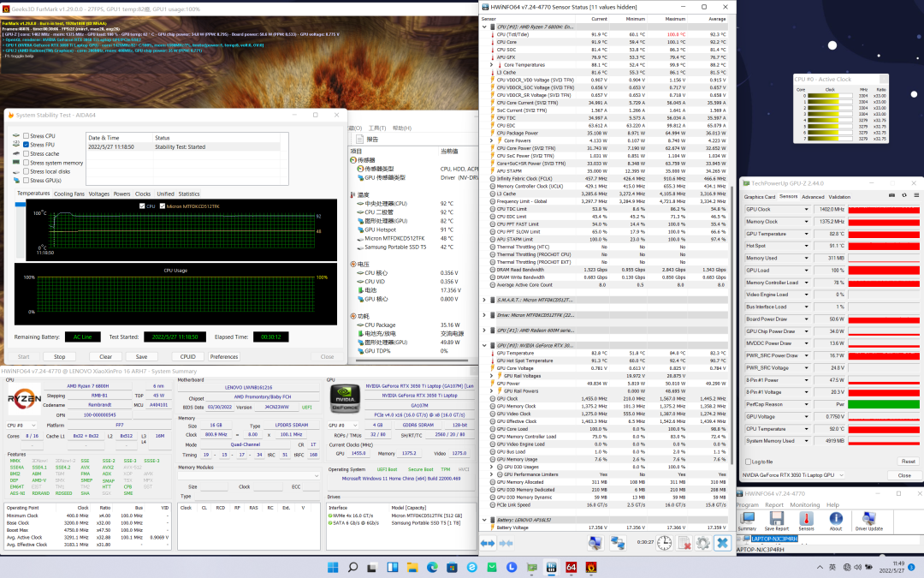The height and width of the screenshot is (578, 924).
Task: Reset the sensor clock timer icon
Action: pyautogui.click(x=664, y=543)
